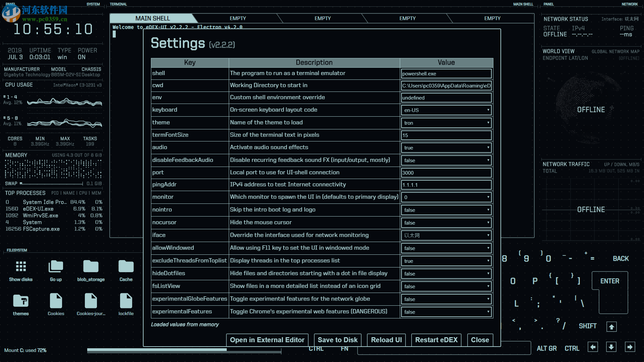This screenshot has height=362, width=644.
Task: Switch to the MAIN SHELL tab
Action: pyautogui.click(x=153, y=18)
